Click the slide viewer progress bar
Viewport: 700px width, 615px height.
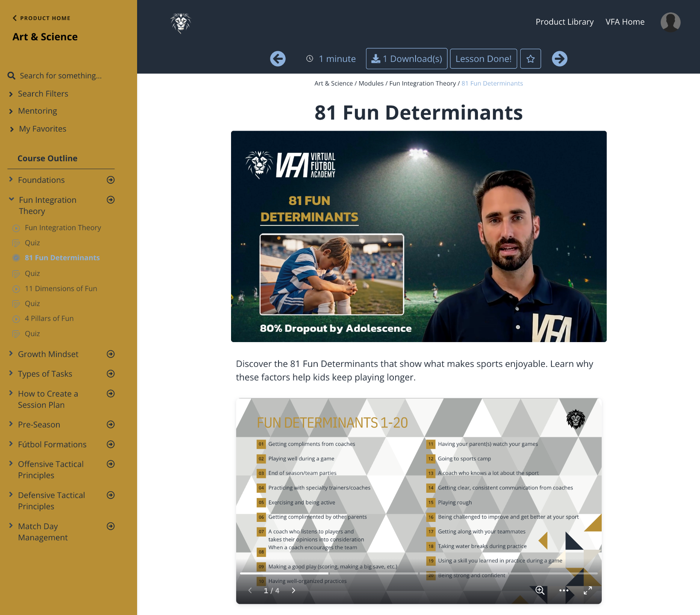[x=419, y=573]
